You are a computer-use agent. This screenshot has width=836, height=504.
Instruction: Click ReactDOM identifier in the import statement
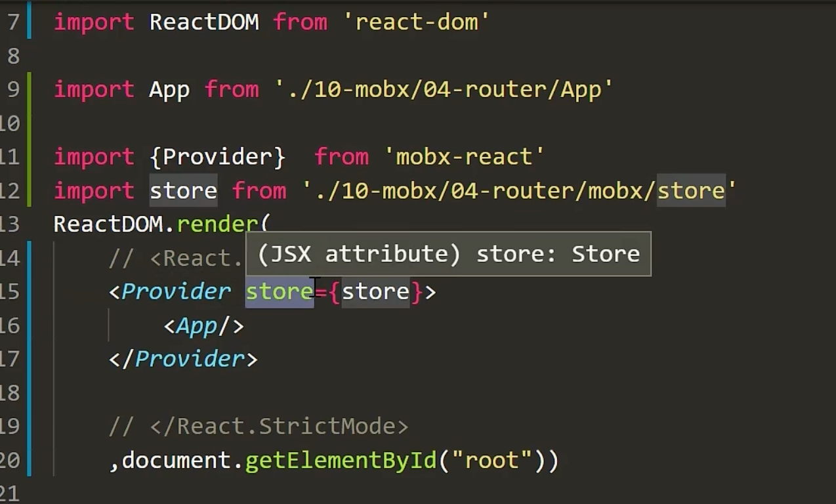203,22
